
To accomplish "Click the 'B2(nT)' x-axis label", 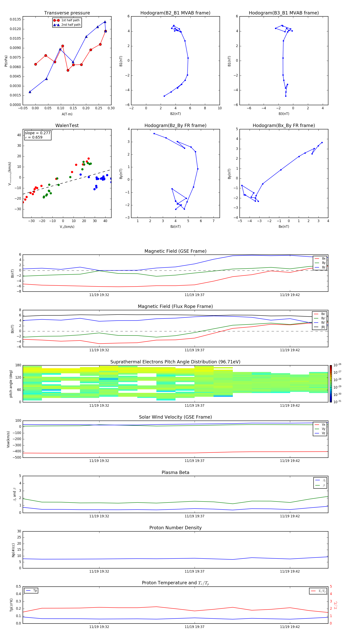I will pos(175,114).
